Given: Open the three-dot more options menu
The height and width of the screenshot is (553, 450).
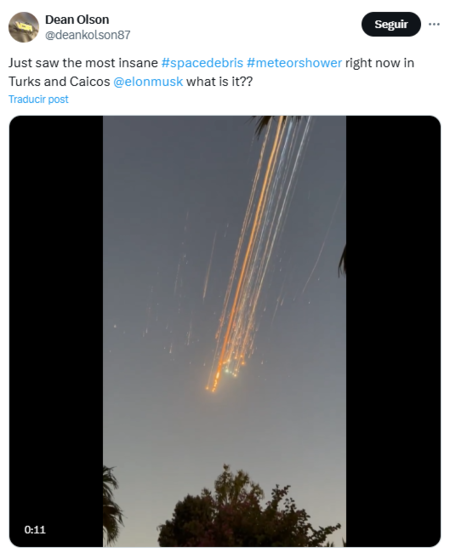Looking at the screenshot, I should tap(434, 24).
